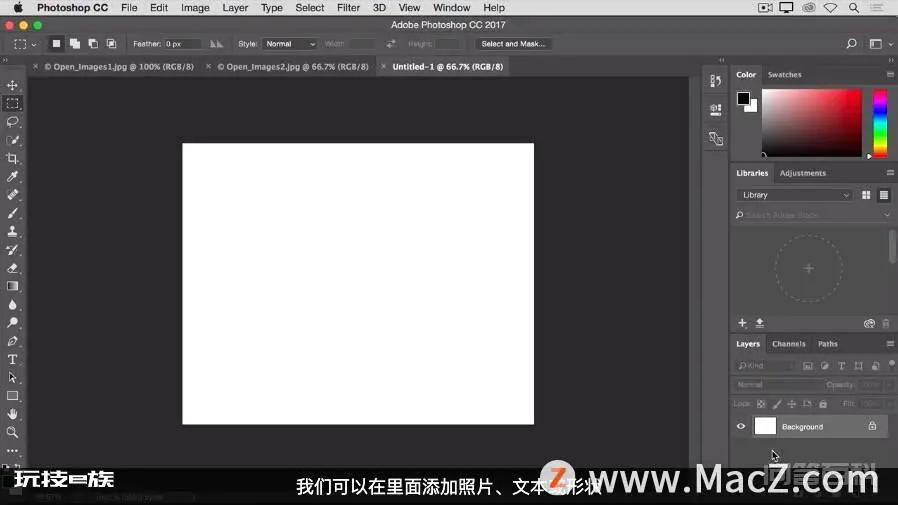This screenshot has height=505, width=898.
Task: Select the History Brush tool
Action: click(12, 250)
